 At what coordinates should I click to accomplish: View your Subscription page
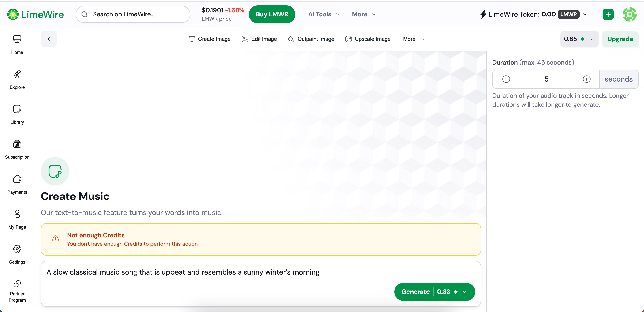pos(17,149)
